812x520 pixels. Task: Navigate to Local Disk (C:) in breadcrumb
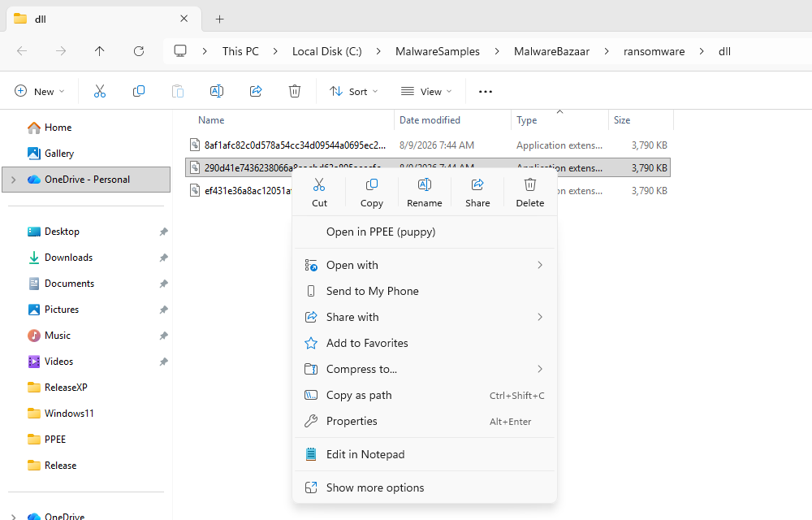(x=326, y=51)
